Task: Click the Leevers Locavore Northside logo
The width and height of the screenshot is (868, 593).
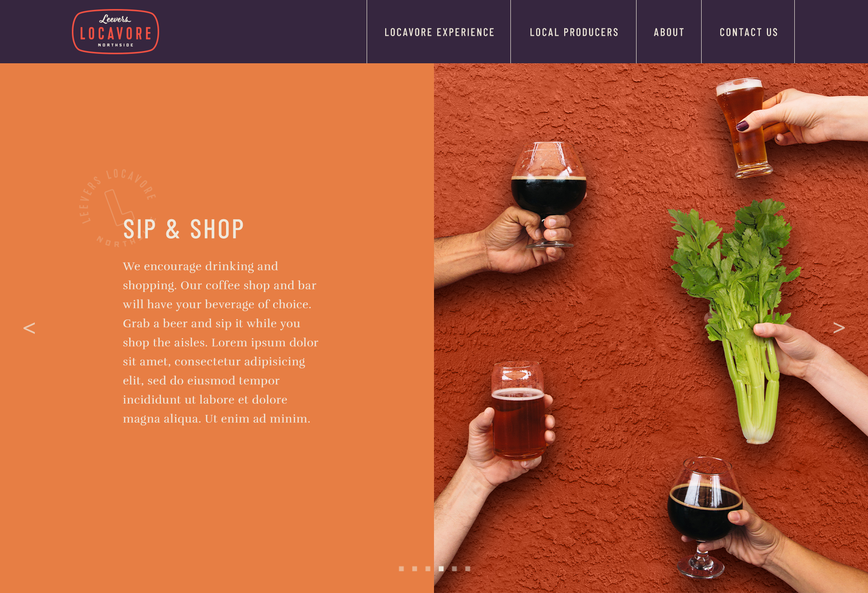Action: pyautogui.click(x=115, y=32)
